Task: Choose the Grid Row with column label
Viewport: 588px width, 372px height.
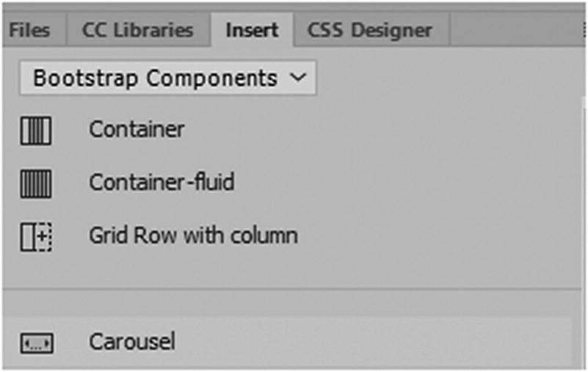Action: [x=193, y=236]
